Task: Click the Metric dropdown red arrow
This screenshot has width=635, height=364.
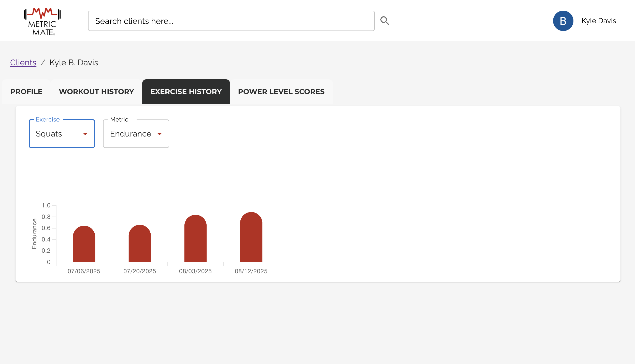Action: point(160,134)
